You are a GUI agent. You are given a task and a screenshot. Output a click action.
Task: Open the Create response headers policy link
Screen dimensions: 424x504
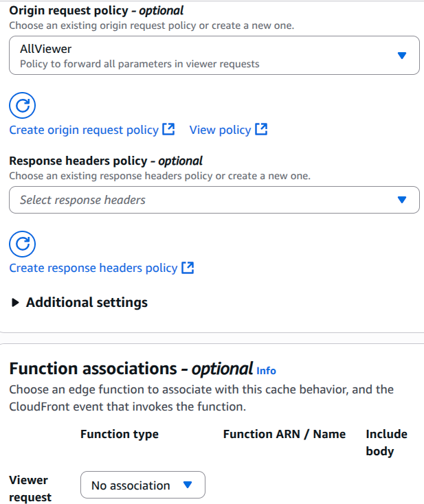93,268
